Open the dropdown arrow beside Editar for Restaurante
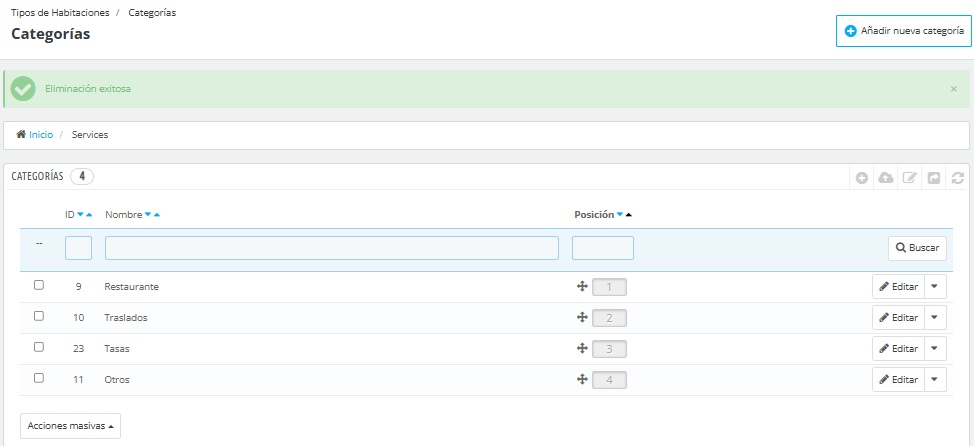The height and width of the screenshot is (446, 974). click(x=935, y=287)
